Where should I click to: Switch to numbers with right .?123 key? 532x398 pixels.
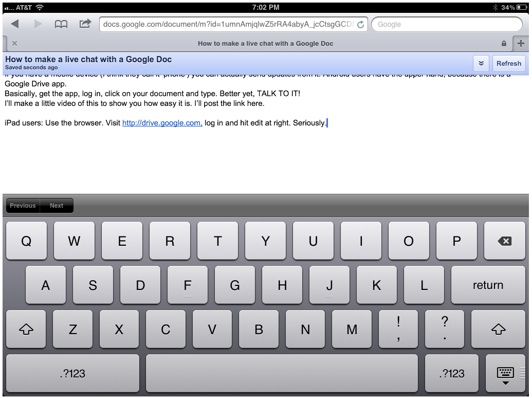point(452,373)
